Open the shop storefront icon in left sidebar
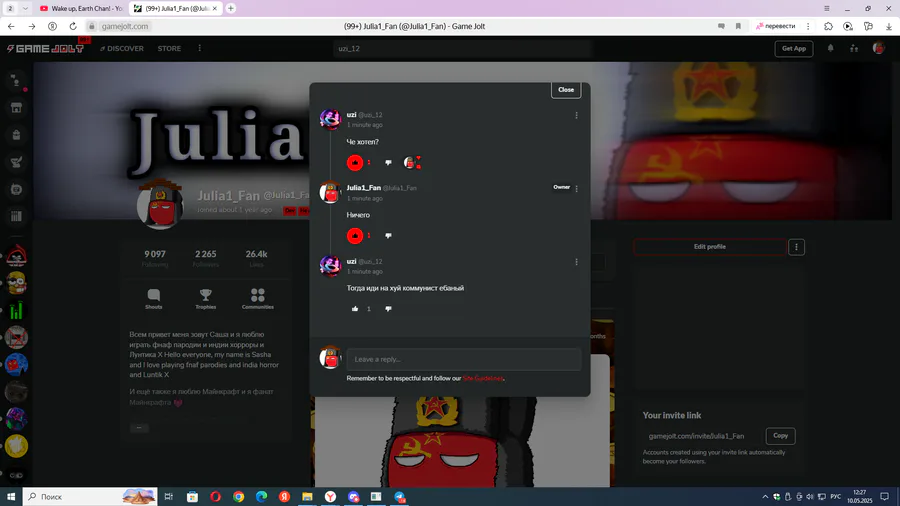 [x=16, y=108]
